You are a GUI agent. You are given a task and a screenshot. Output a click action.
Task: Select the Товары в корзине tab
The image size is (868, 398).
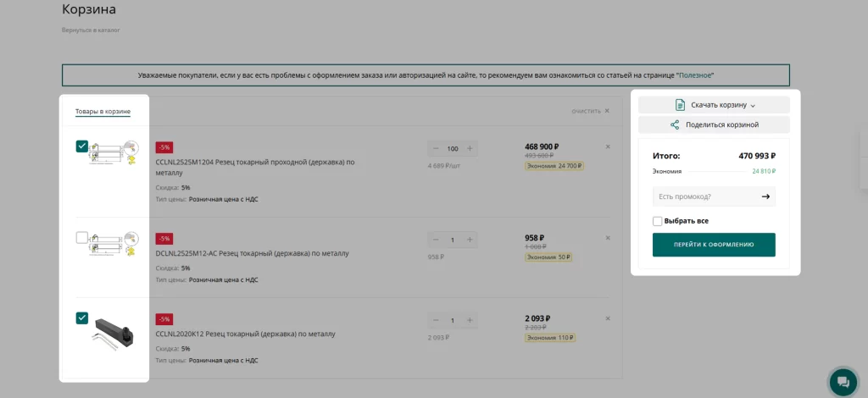[103, 112]
